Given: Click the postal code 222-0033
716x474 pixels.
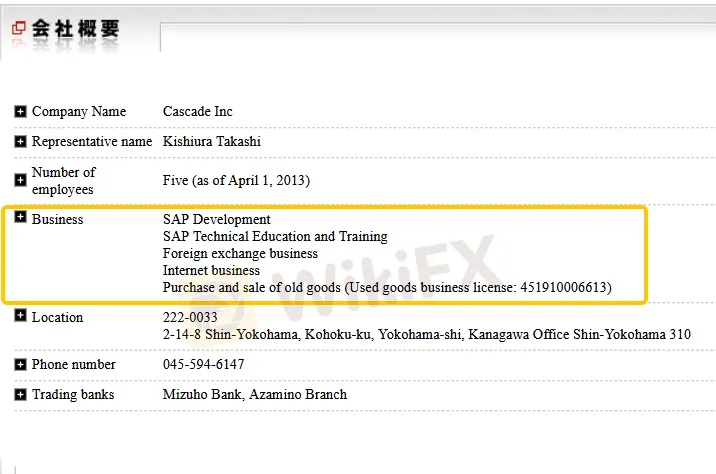Looking at the screenshot, I should pos(190,318).
